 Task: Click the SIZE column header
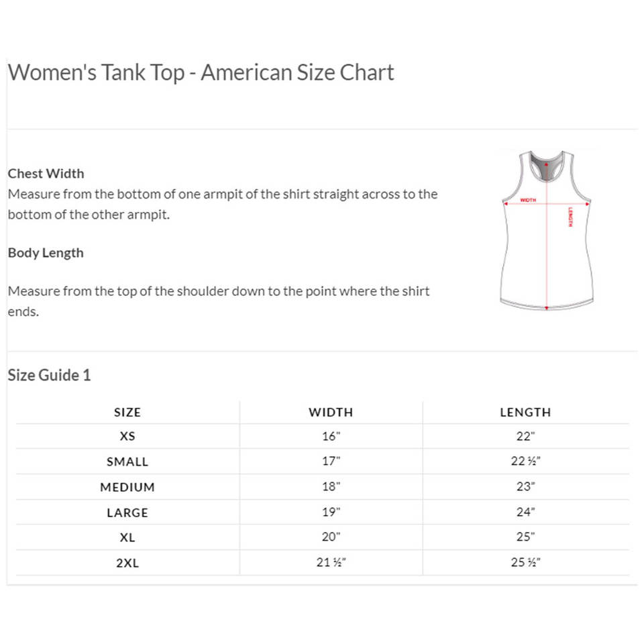tap(127, 413)
